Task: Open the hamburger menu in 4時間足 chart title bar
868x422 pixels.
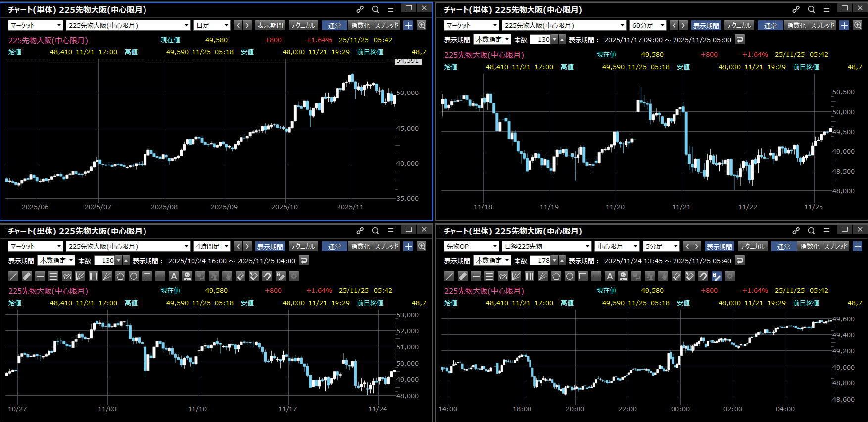Action: [390, 231]
